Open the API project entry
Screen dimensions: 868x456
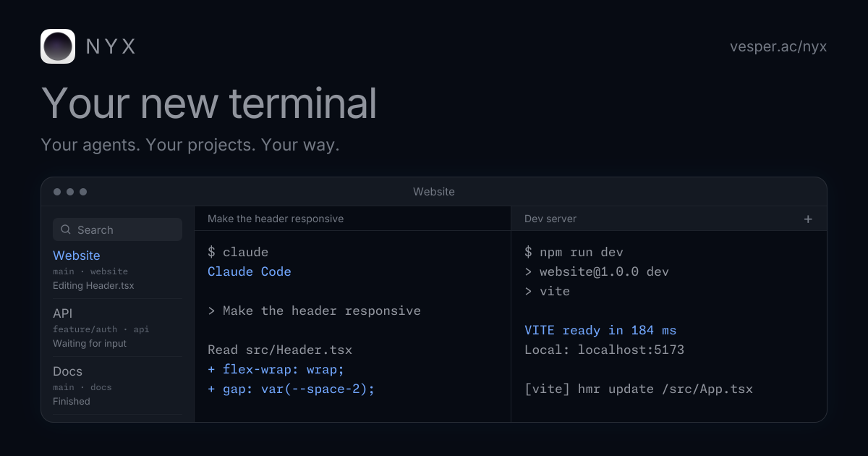[117, 328]
